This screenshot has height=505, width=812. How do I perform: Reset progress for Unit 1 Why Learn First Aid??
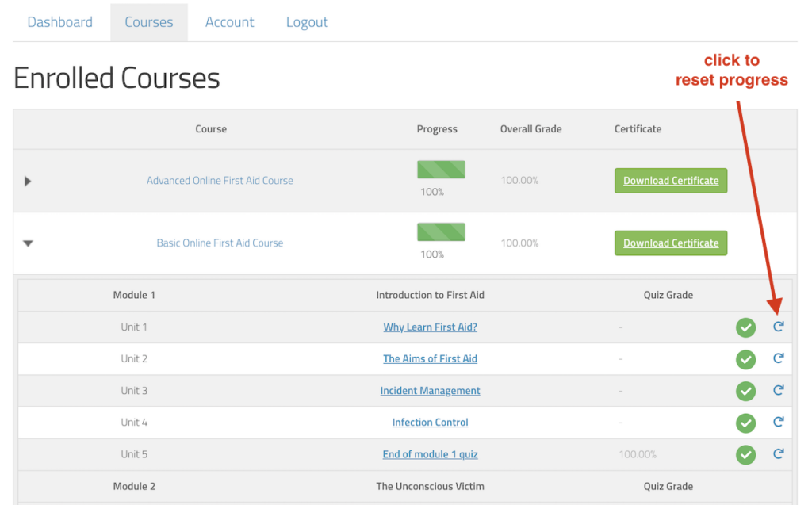pyautogui.click(x=778, y=327)
